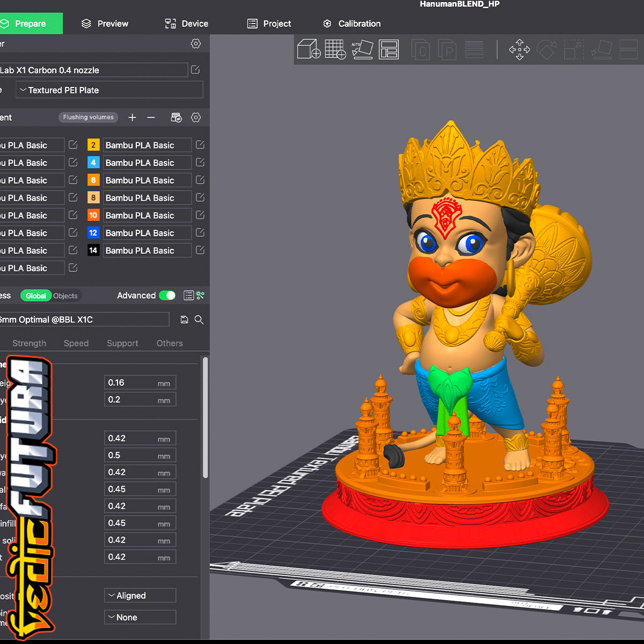
Task: Open printer settings gear icon
Action: [196, 44]
